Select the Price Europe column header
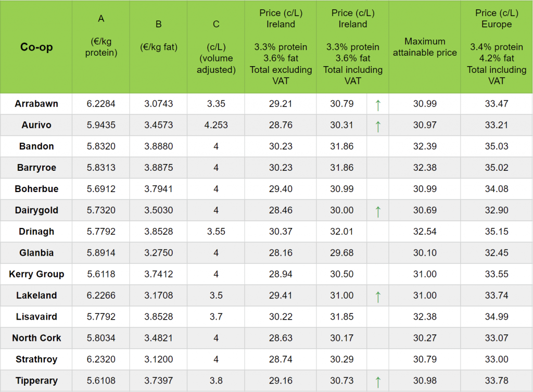Image resolution: width=533 pixels, height=392 pixels. point(497,47)
